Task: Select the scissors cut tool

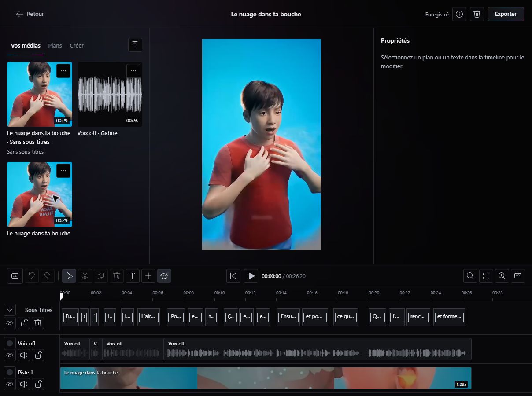Action: tap(85, 276)
